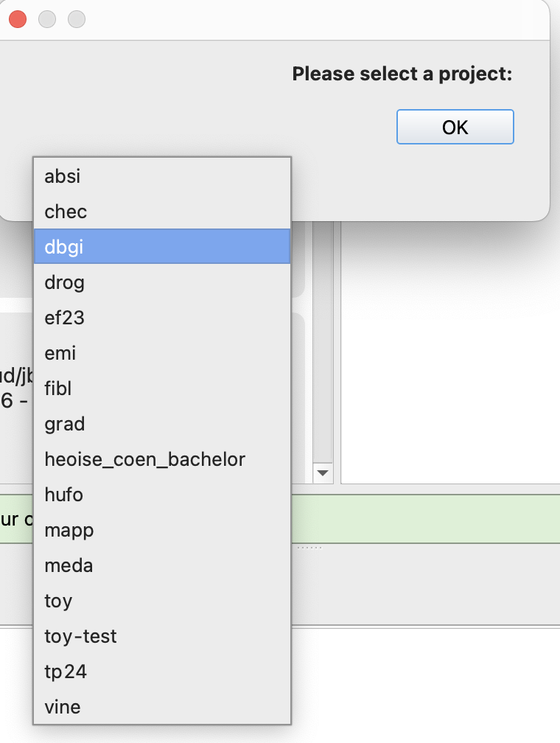Click the green status message bar
The height and width of the screenshot is (743, 560).
(x=427, y=519)
